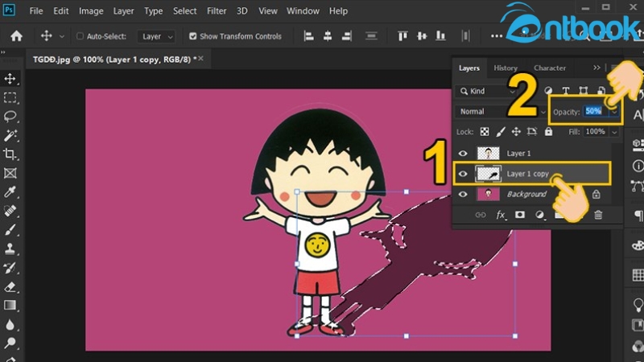The image size is (644, 362).
Task: Select the Brush tool
Action: tap(10, 229)
